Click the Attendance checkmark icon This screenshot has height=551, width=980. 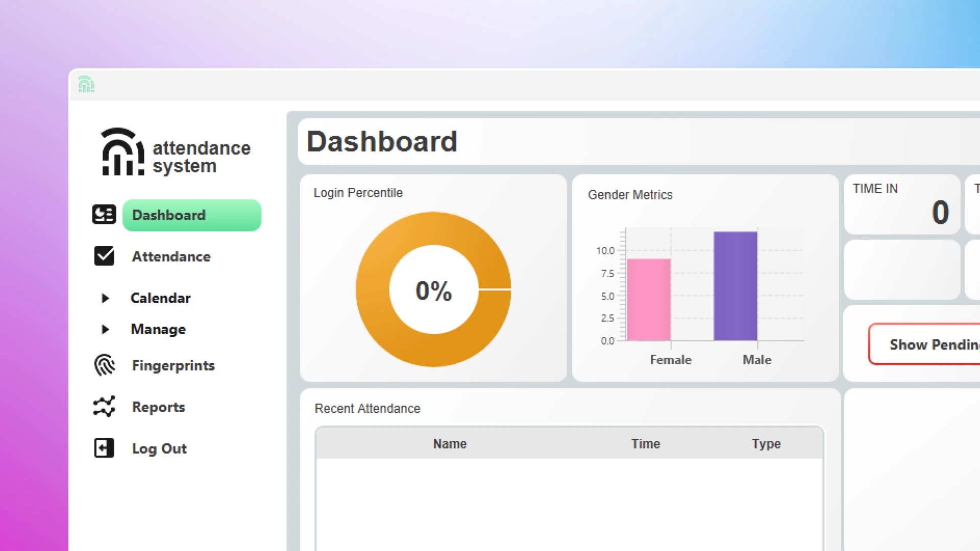click(x=104, y=256)
